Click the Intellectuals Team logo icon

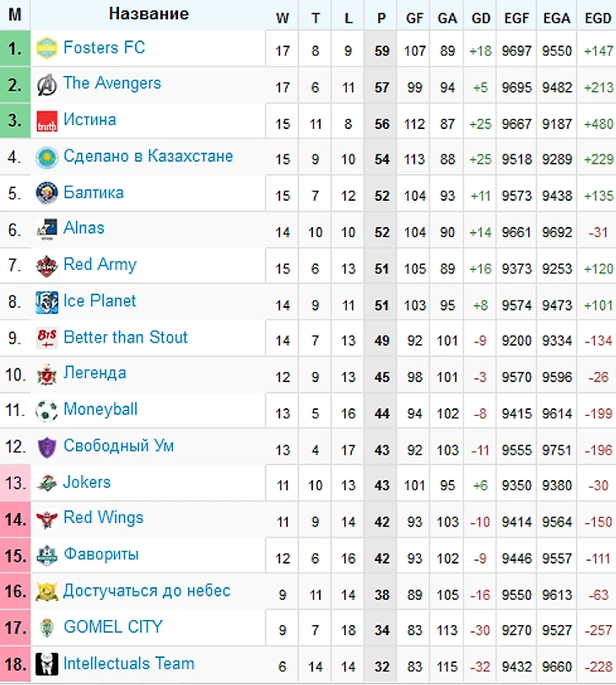(x=46, y=665)
